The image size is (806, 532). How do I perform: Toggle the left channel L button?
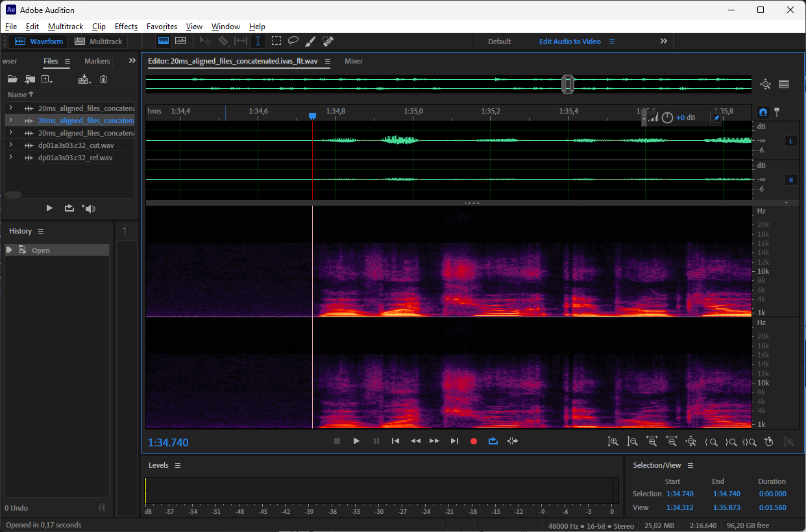791,141
